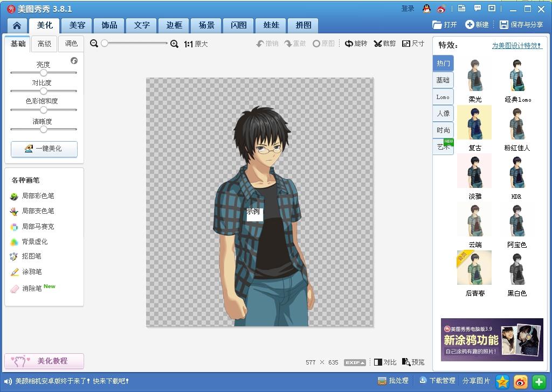Open the 裁剪 crop tool
This screenshot has height=392, width=552.
[x=384, y=44]
